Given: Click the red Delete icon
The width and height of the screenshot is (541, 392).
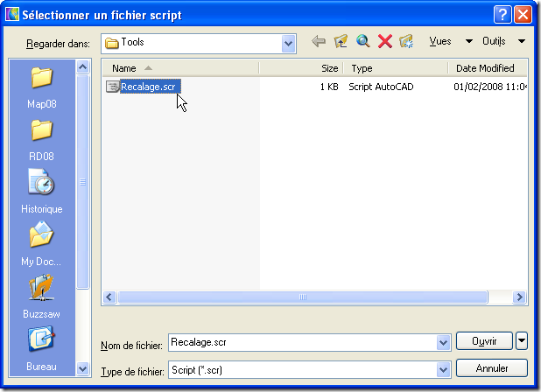Looking at the screenshot, I should [384, 42].
